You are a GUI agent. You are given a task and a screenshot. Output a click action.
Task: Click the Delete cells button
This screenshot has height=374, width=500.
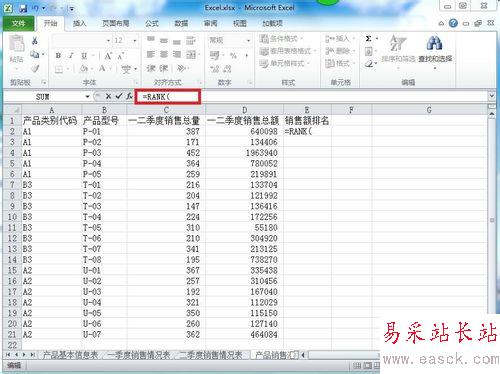(x=340, y=51)
